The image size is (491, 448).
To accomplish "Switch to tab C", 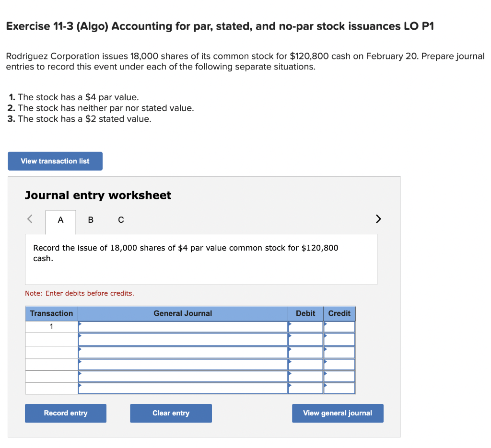I will coord(120,220).
